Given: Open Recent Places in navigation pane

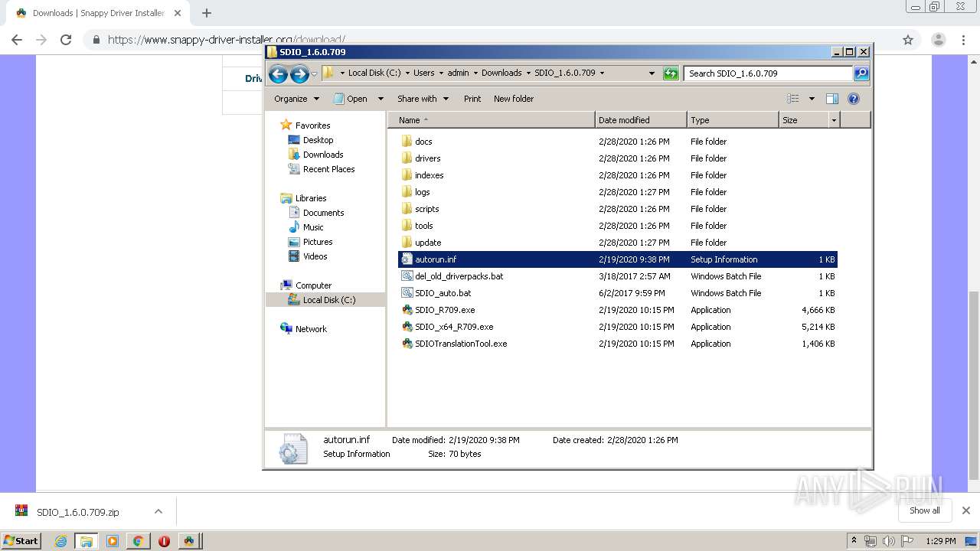Looking at the screenshot, I should pos(328,169).
